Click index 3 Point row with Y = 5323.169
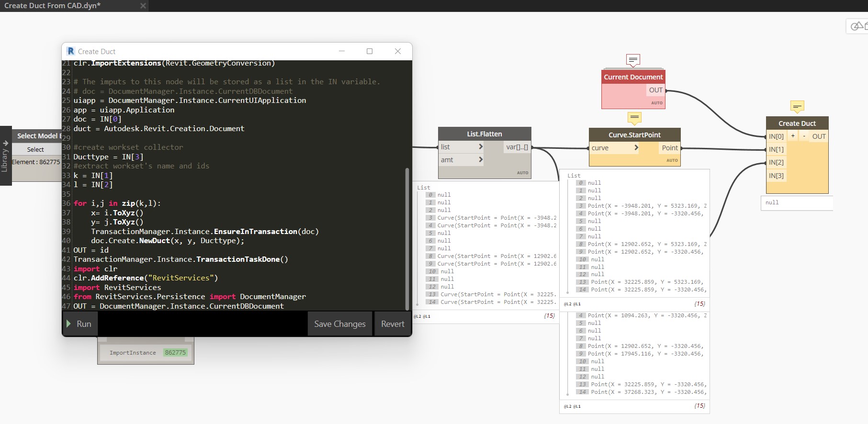 pos(641,206)
